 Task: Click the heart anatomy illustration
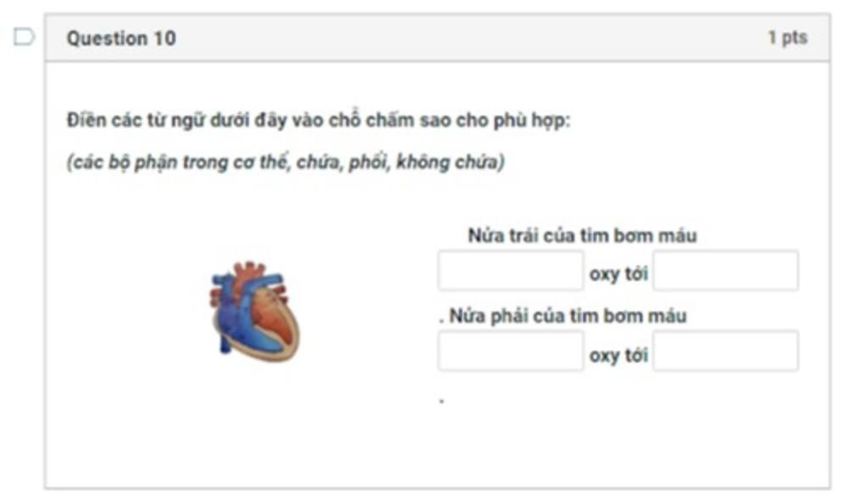254,312
